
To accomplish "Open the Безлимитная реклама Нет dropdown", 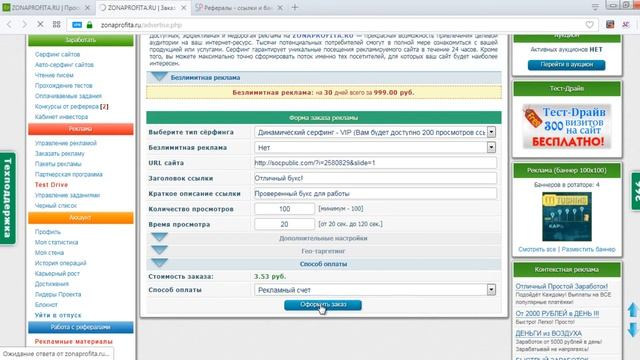I will tap(375, 147).
